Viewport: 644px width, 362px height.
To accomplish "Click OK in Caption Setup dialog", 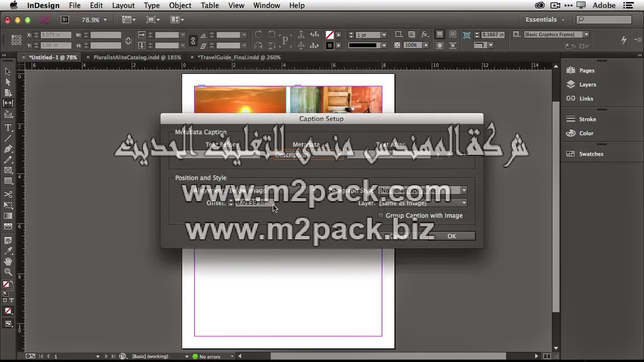I will pos(452,236).
